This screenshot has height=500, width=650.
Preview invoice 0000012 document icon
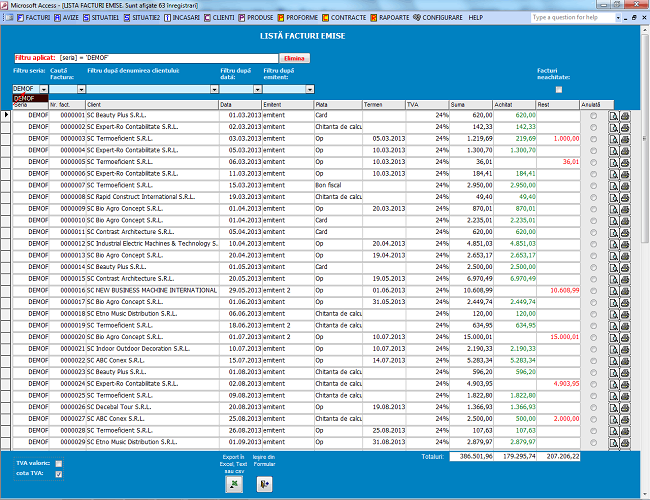point(614,244)
